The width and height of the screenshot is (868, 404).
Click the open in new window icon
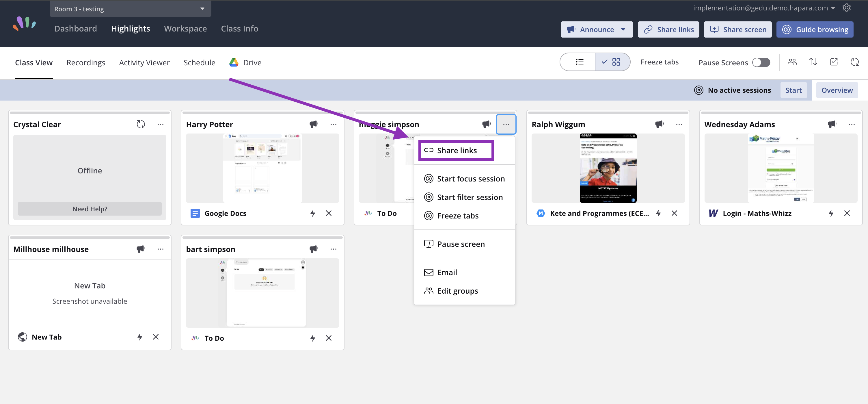tap(834, 62)
